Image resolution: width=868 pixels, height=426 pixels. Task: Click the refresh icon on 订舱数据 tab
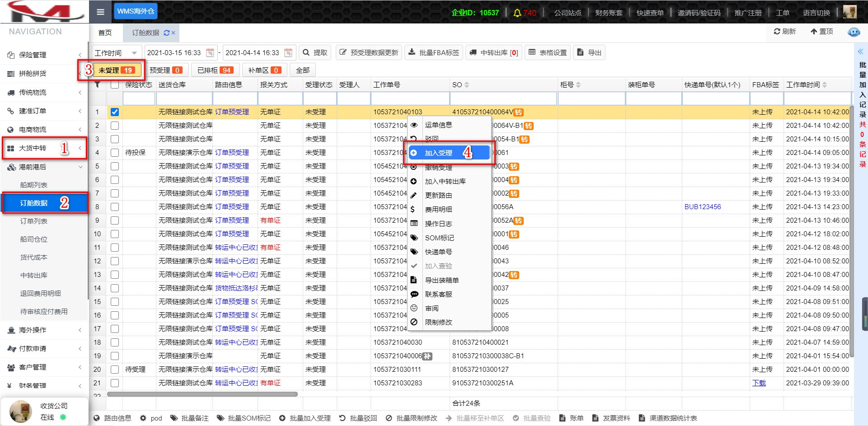pos(166,33)
